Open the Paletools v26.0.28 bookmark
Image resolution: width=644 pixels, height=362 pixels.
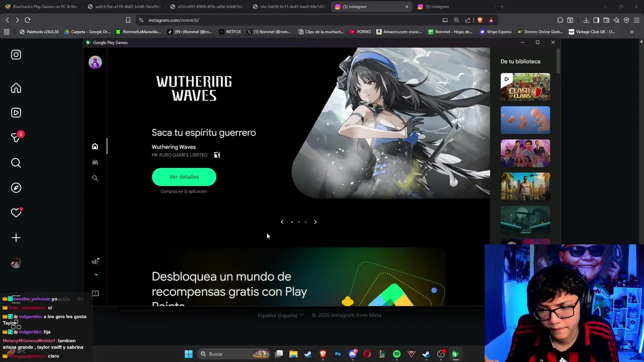click(39, 32)
